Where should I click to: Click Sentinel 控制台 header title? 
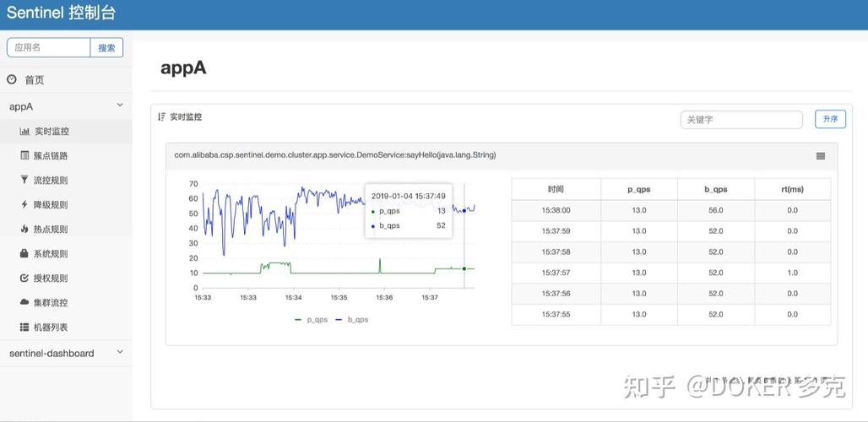tap(61, 14)
